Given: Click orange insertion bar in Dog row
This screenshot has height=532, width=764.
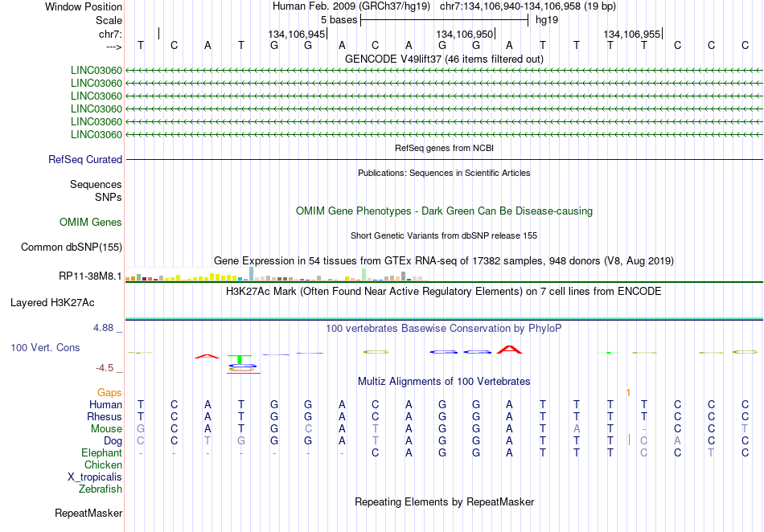Looking at the screenshot, I should coord(630,440).
